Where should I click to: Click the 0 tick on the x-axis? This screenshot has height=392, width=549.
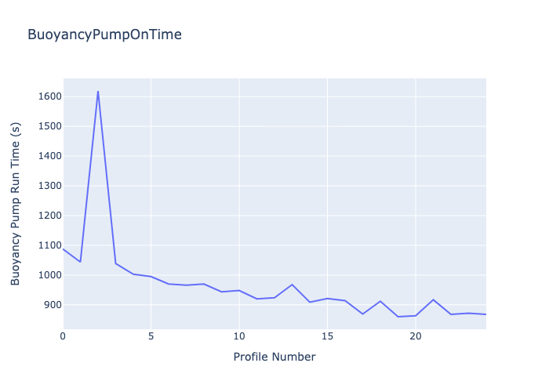click(x=63, y=336)
